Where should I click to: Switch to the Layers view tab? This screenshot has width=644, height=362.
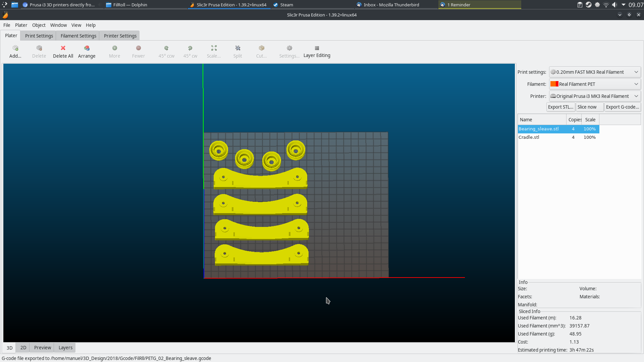click(65, 348)
